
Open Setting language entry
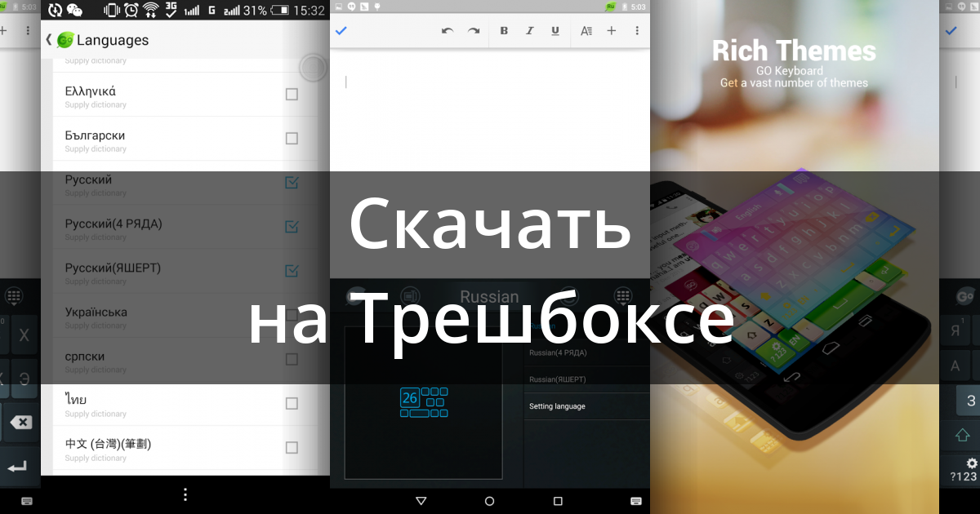tap(586, 406)
